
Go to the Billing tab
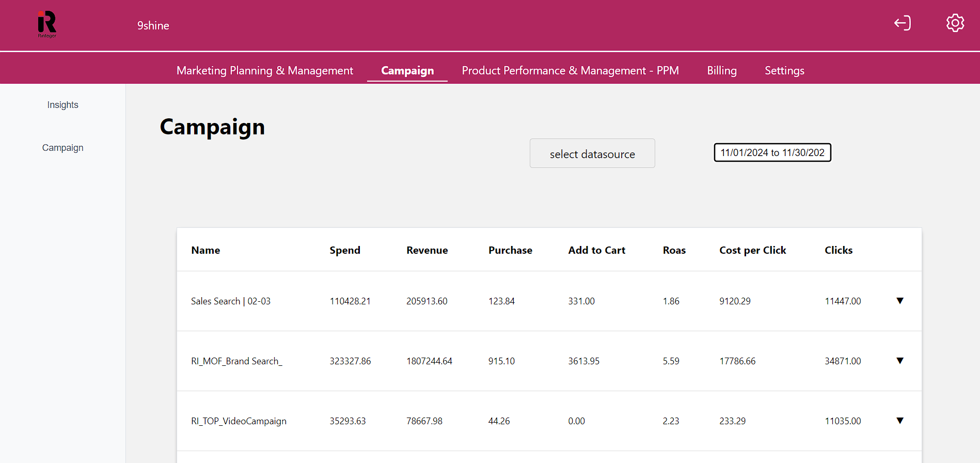click(722, 70)
